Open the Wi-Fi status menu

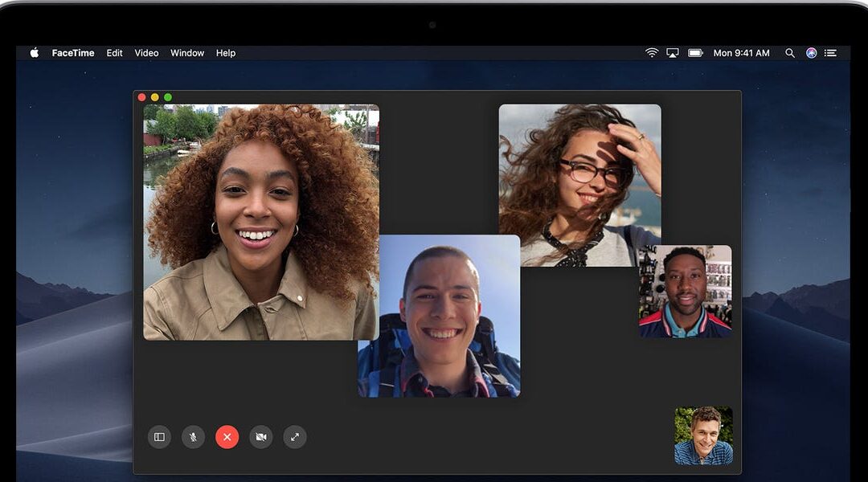[651, 53]
